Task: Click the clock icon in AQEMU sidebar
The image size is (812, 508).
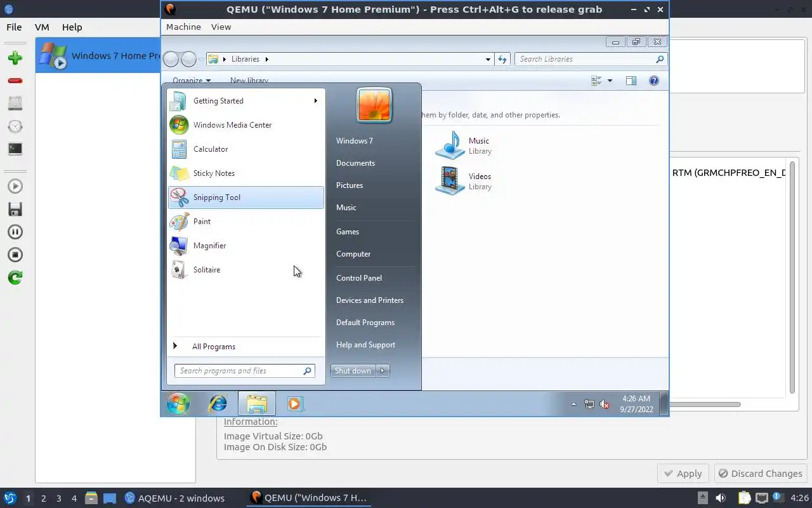Action: pos(15,126)
